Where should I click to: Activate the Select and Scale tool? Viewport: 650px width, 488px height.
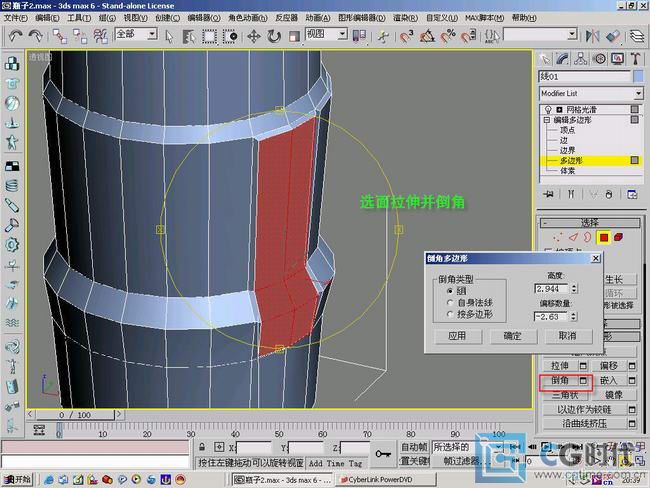(x=294, y=36)
